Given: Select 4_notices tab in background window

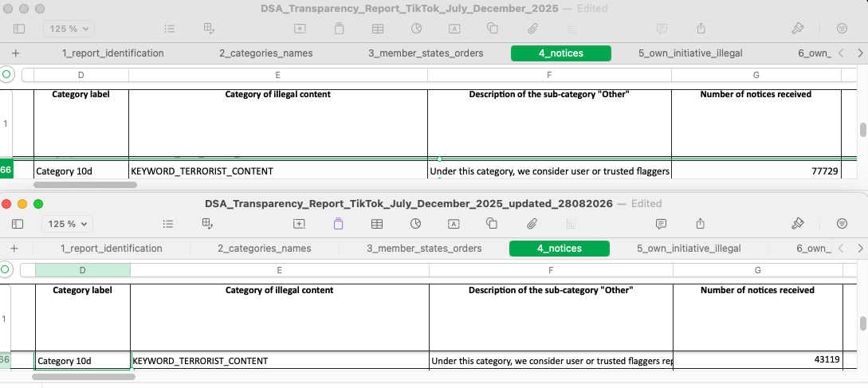Looking at the screenshot, I should point(561,53).
